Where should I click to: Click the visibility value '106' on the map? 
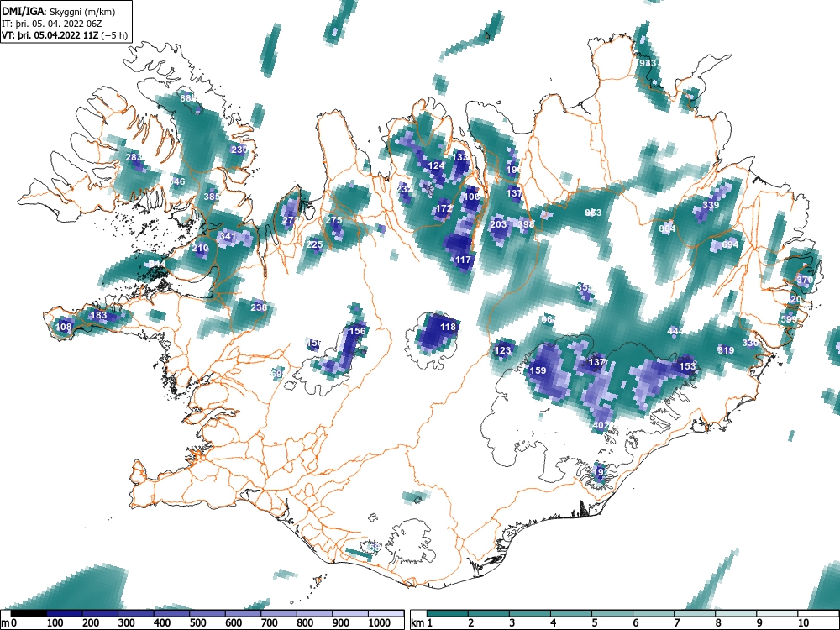472,197
